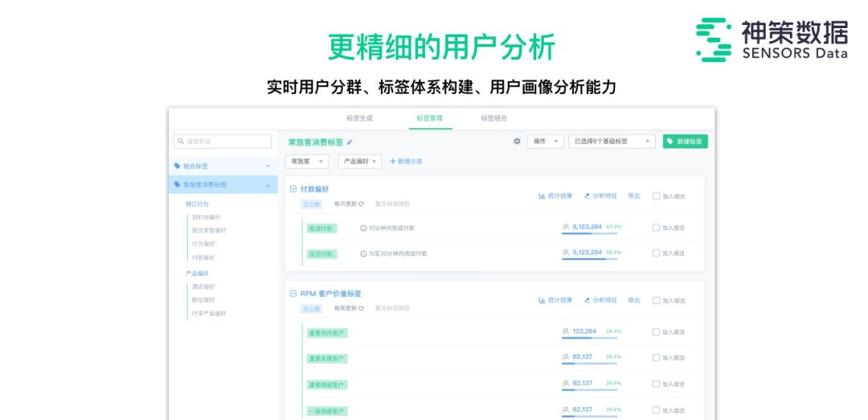The image size is (868, 420).
Task: Click the magnifier icon in the tag search box
Action: [x=181, y=142]
